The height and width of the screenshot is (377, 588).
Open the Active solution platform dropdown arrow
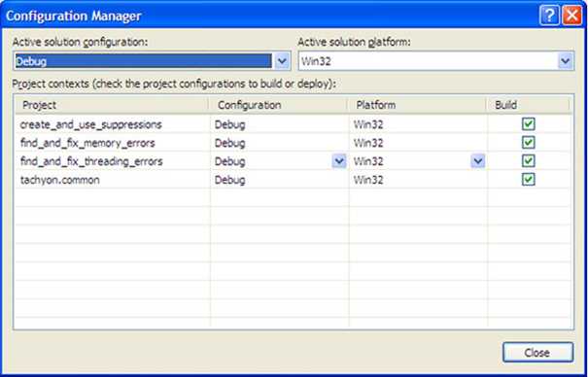565,61
